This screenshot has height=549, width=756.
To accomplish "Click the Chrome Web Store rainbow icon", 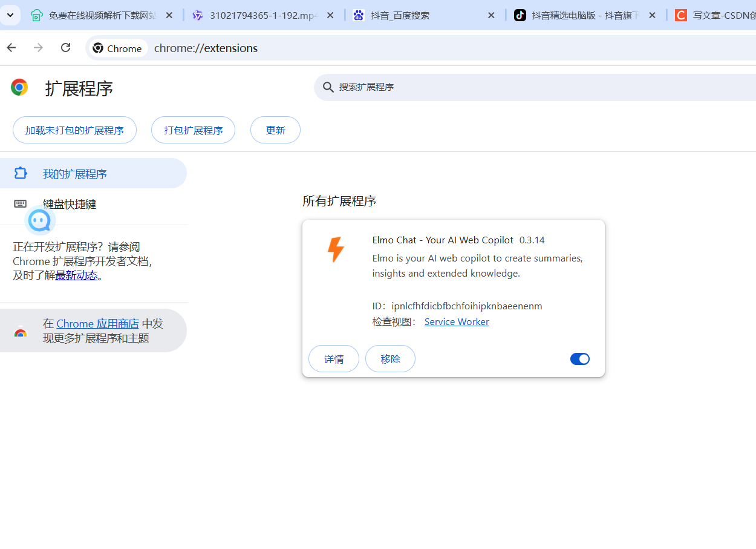I will point(21,332).
